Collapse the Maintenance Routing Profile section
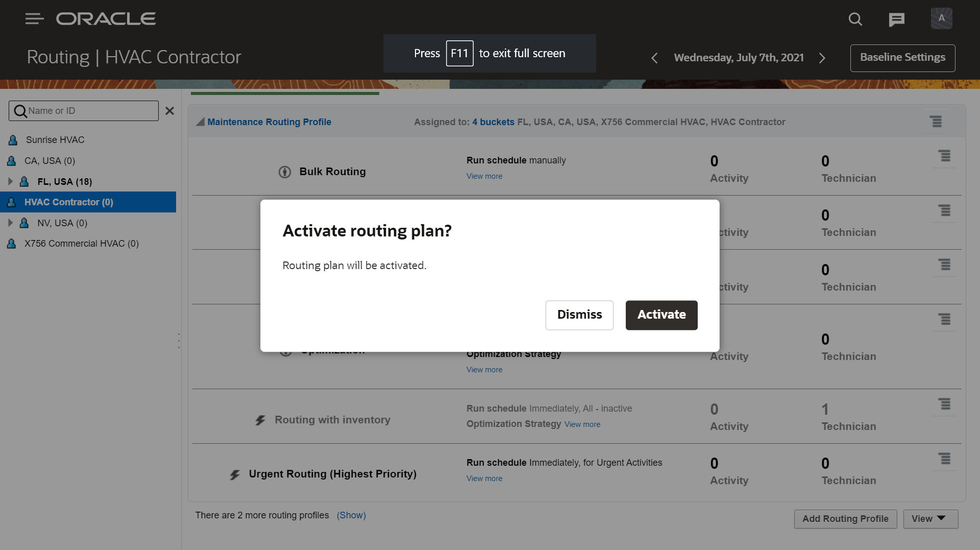The height and width of the screenshot is (550, 980). 201,122
